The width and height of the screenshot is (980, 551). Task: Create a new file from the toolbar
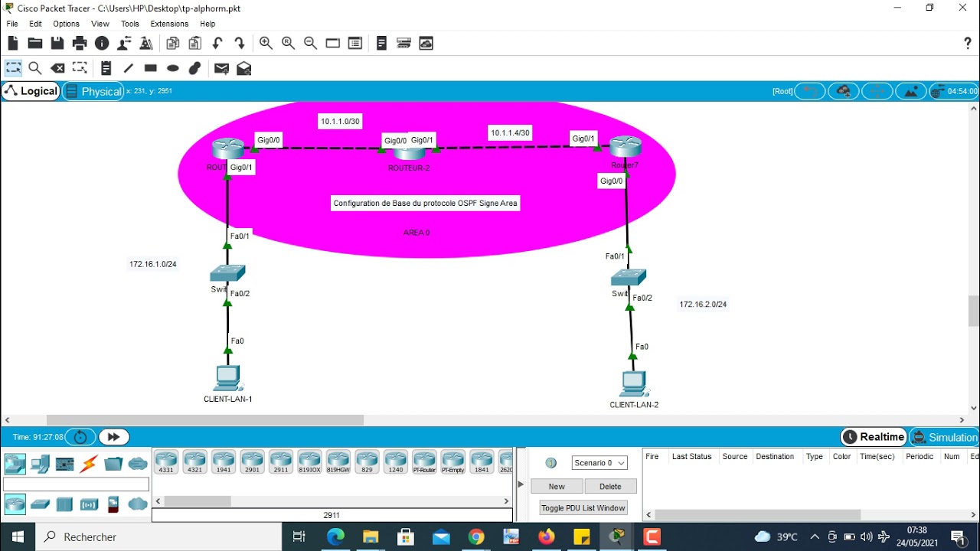coord(13,44)
